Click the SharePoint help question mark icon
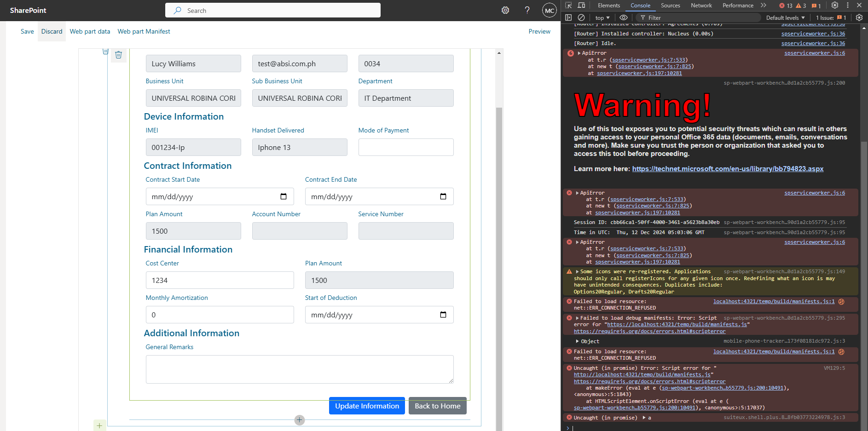868x431 pixels. click(x=527, y=10)
